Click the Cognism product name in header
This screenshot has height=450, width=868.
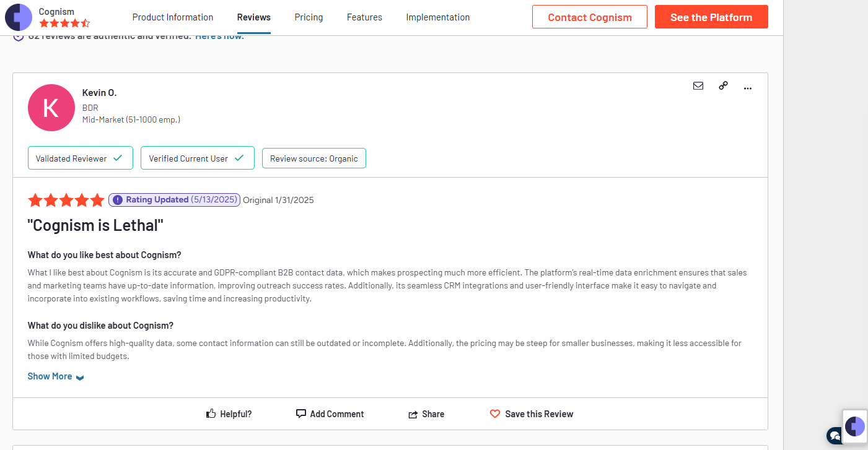click(x=56, y=11)
